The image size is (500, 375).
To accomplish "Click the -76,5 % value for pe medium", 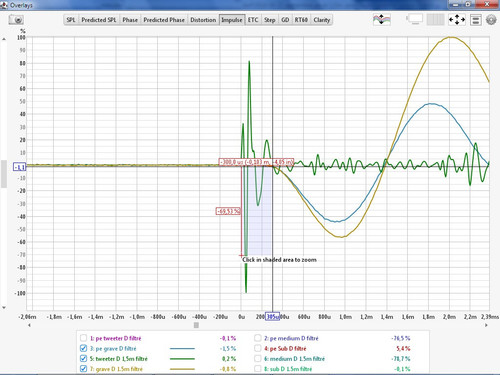I will 401,338.
